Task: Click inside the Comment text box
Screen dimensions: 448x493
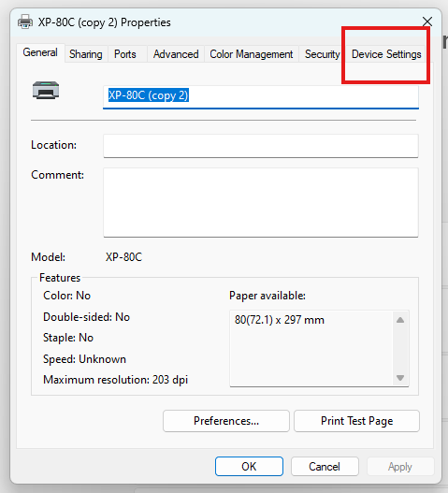Action: point(261,202)
